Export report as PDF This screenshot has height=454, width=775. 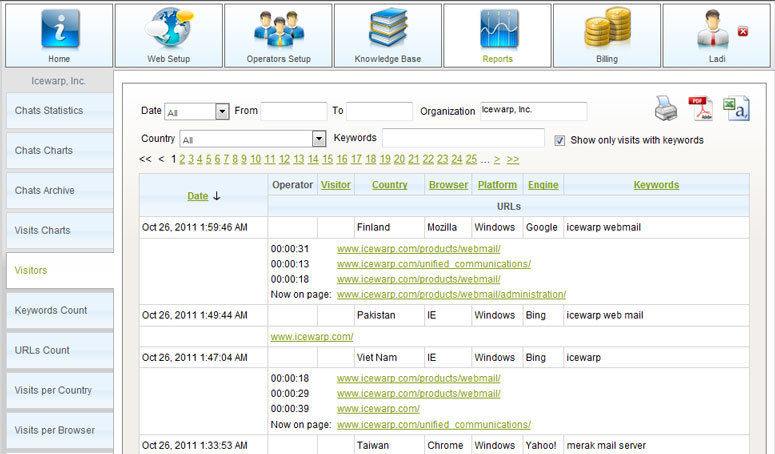point(700,108)
